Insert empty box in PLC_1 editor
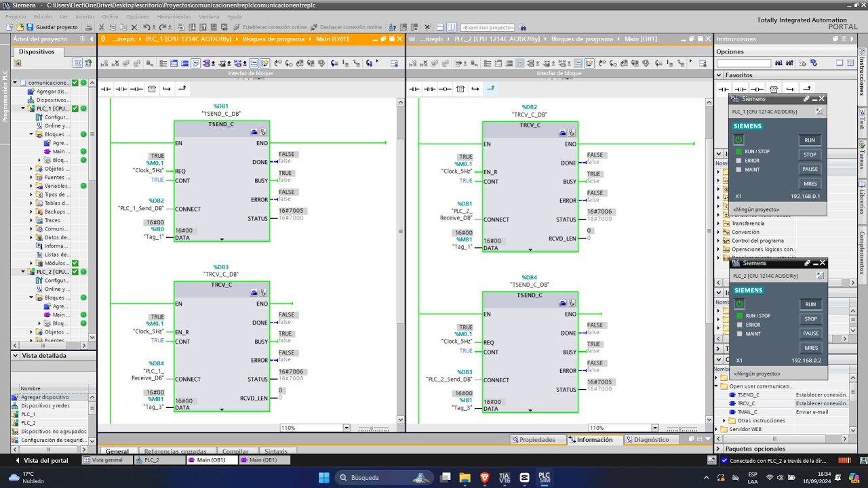 [x=152, y=89]
